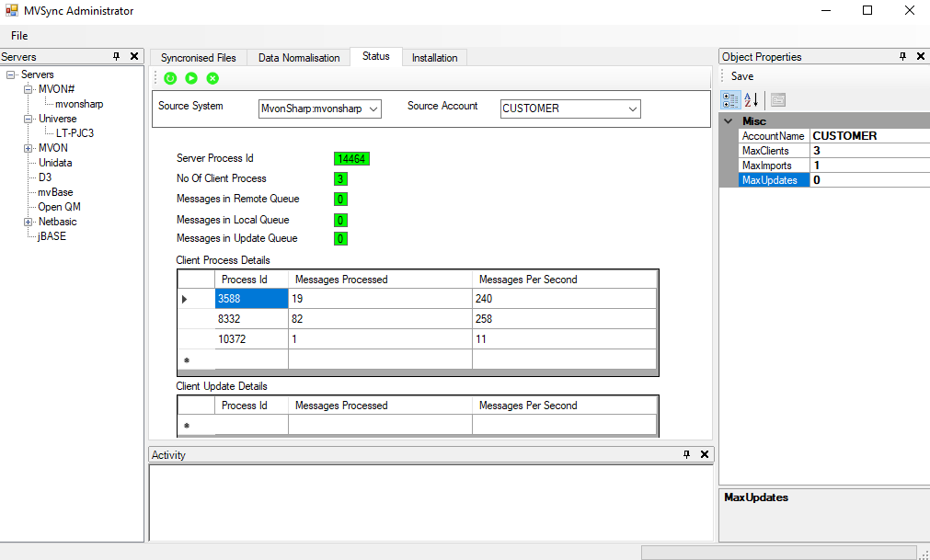
Task: Select D3 in the Servers tree
Action: click(45, 177)
